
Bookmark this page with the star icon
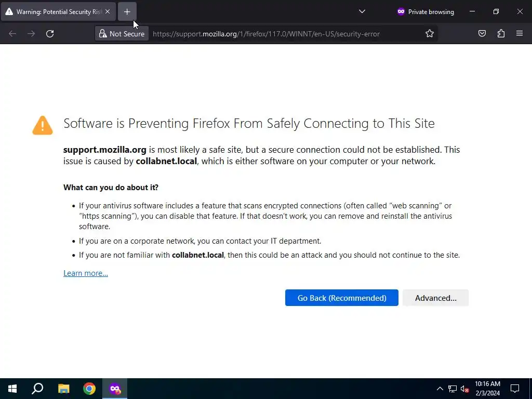430,34
